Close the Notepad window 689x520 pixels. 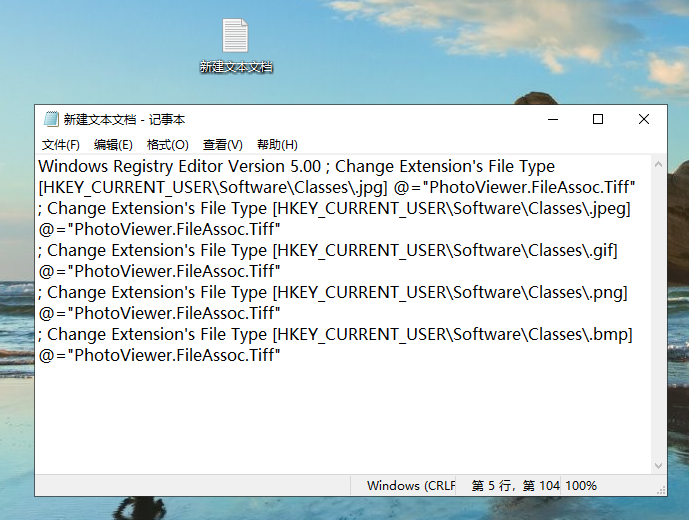tap(644, 119)
